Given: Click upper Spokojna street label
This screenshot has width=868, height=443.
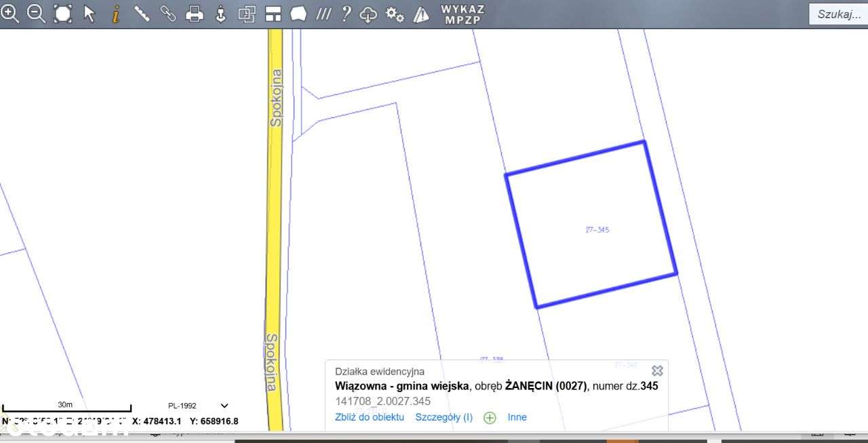Looking at the screenshot, I should point(276,98).
